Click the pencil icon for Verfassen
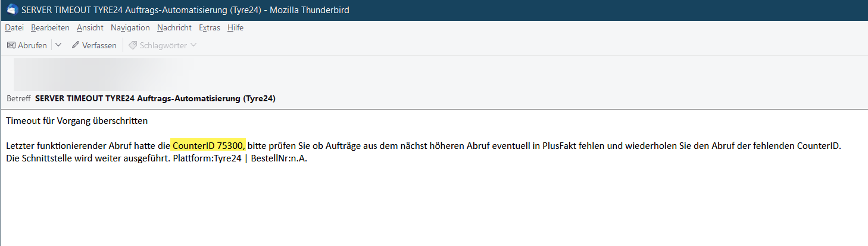Image resolution: width=868 pixels, height=246 pixels. 76,45
